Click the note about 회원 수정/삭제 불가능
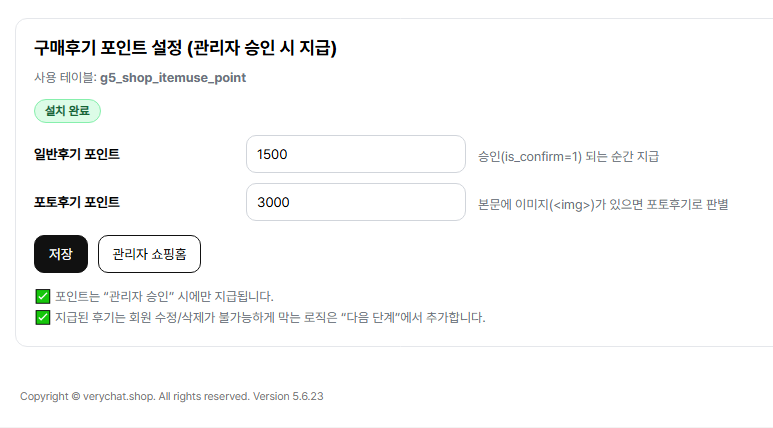 (270, 318)
